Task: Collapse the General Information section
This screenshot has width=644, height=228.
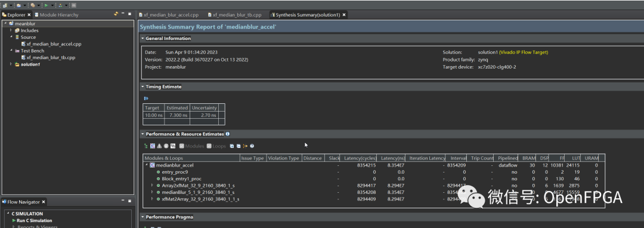Action: (x=143, y=38)
